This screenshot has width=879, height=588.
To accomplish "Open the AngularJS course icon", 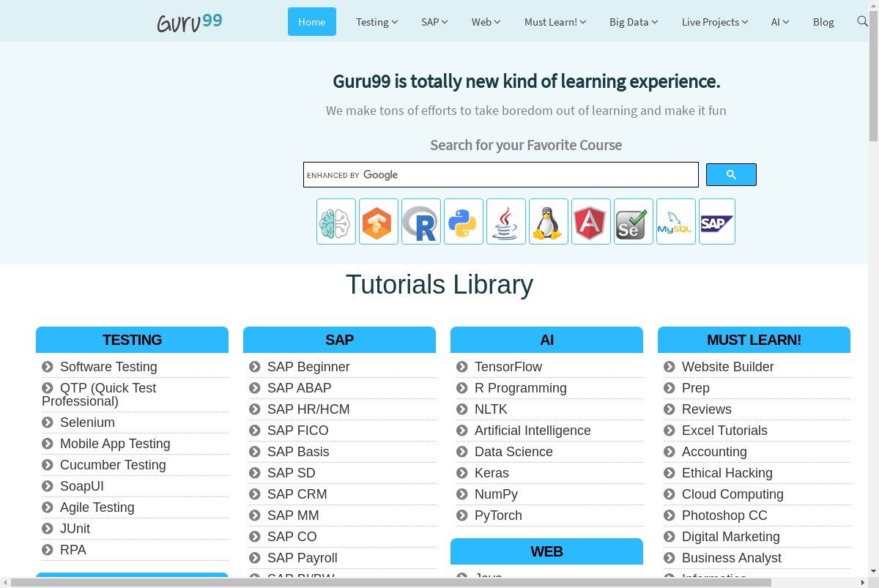I will tap(591, 221).
